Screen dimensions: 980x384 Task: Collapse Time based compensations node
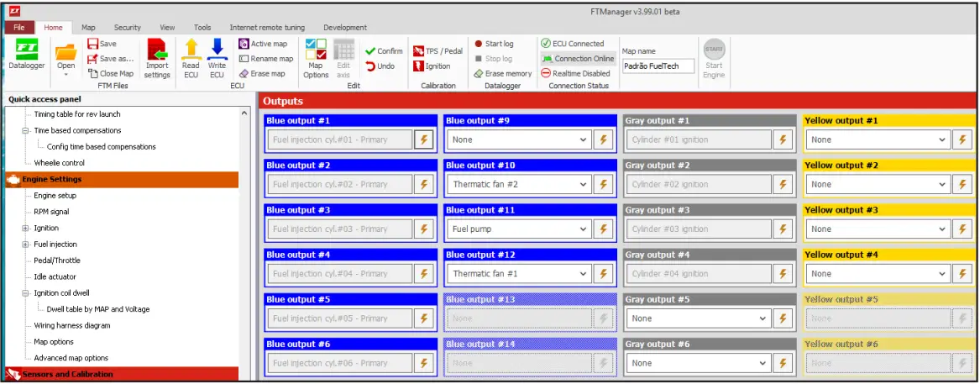click(x=26, y=131)
